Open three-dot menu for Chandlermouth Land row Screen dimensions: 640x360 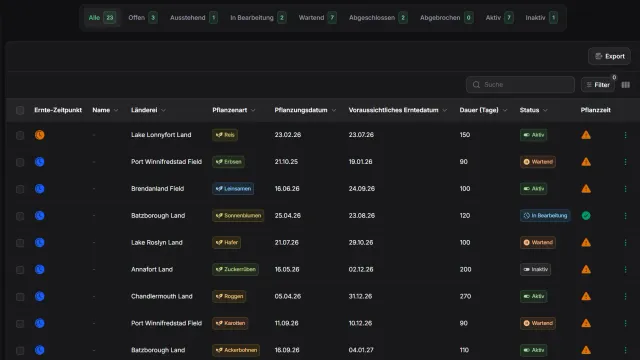[625, 296]
